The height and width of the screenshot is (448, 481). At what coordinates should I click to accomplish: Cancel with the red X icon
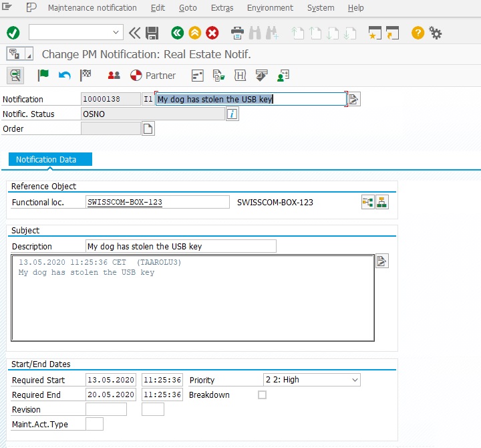pos(212,33)
